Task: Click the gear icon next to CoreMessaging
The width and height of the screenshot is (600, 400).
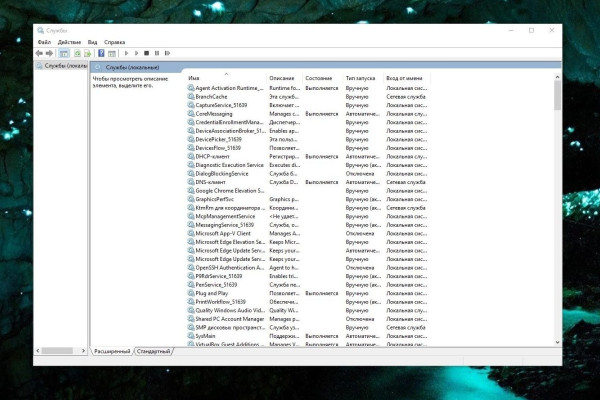Action: [x=191, y=114]
